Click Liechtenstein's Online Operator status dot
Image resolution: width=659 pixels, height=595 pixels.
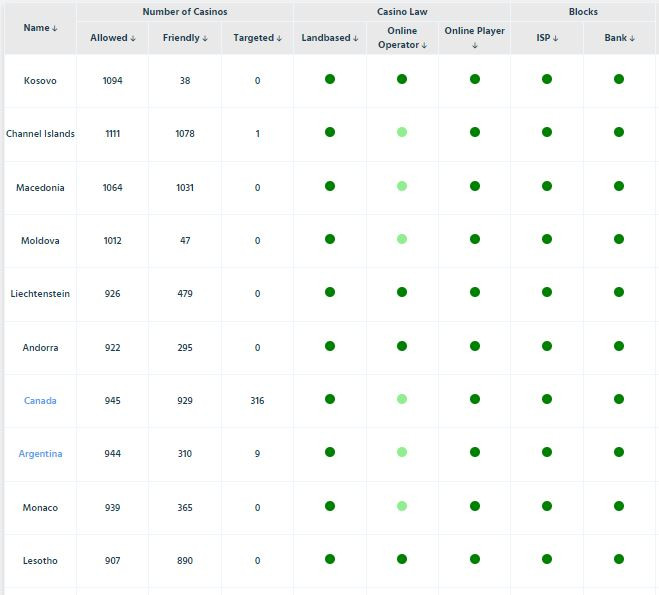[x=402, y=292]
